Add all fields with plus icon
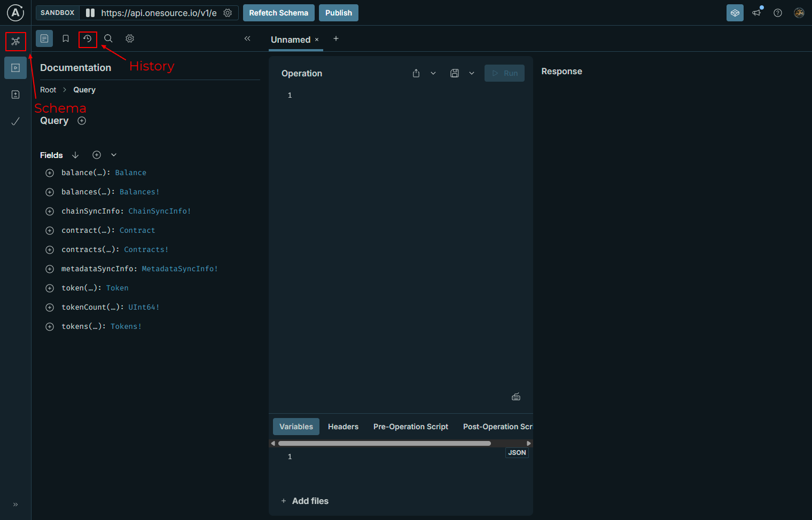The image size is (812, 520). point(97,155)
